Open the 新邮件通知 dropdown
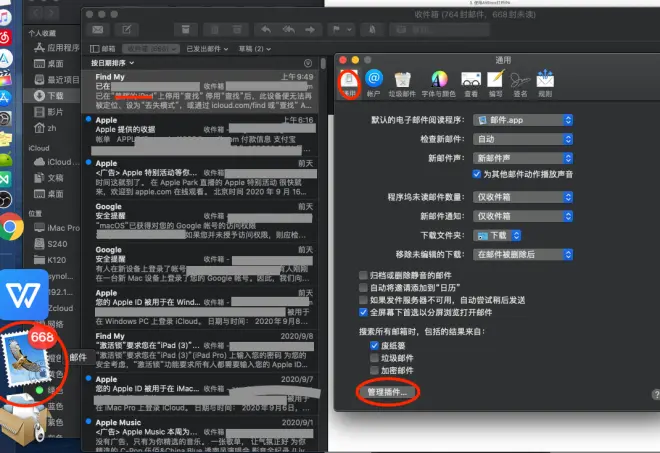This screenshot has width=660, height=453. [x=523, y=216]
